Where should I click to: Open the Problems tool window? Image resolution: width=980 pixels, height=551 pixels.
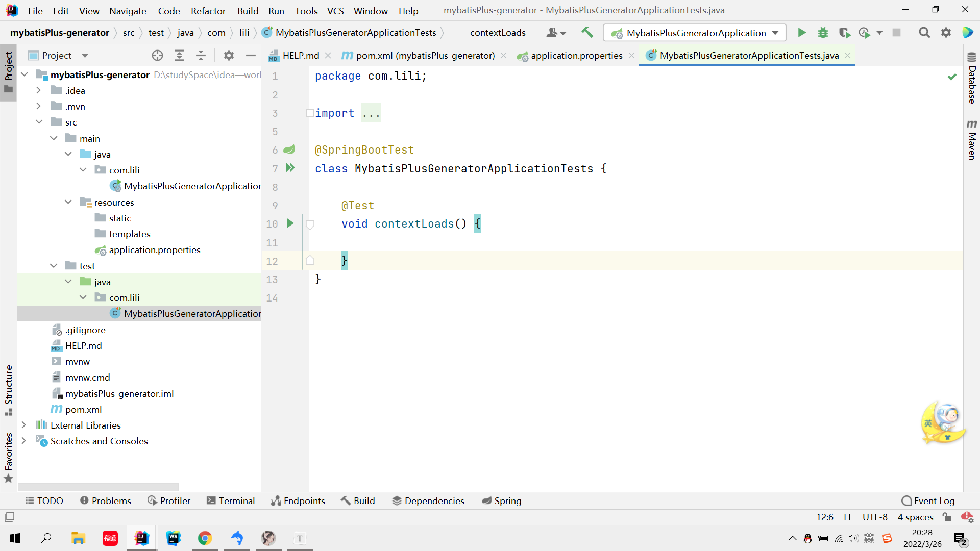point(106,501)
